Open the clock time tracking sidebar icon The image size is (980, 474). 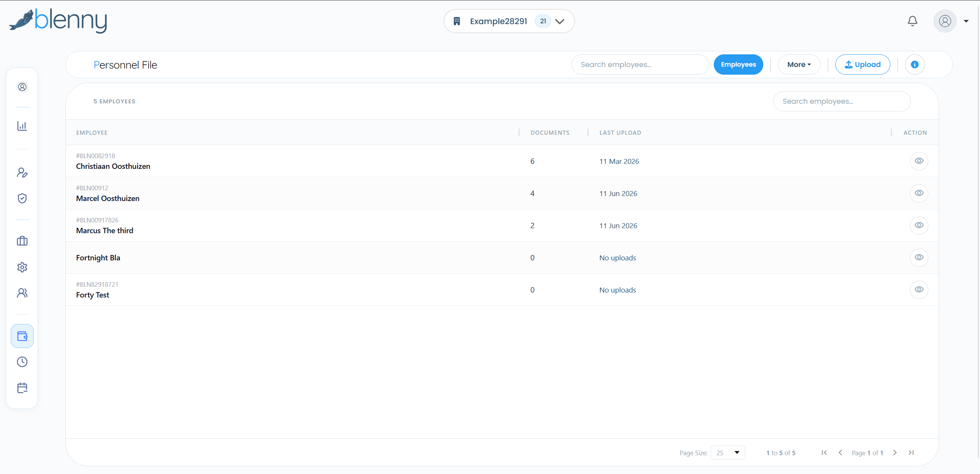coord(22,362)
